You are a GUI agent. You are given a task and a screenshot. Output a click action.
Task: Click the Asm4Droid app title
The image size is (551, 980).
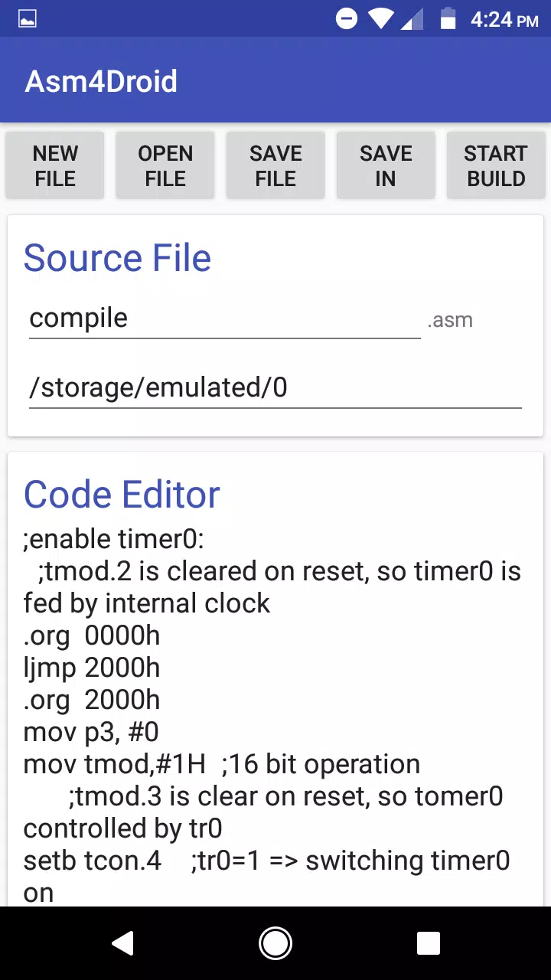tap(101, 81)
